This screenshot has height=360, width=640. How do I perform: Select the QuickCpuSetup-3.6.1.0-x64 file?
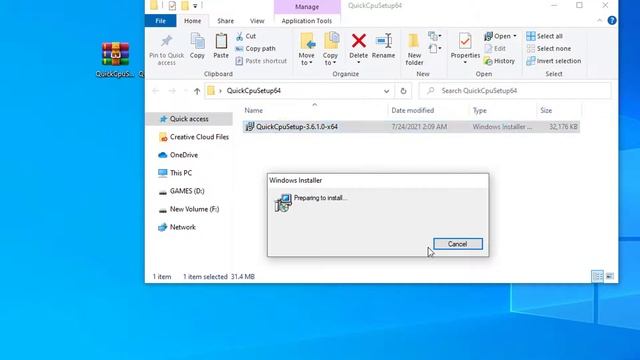click(411, 127)
